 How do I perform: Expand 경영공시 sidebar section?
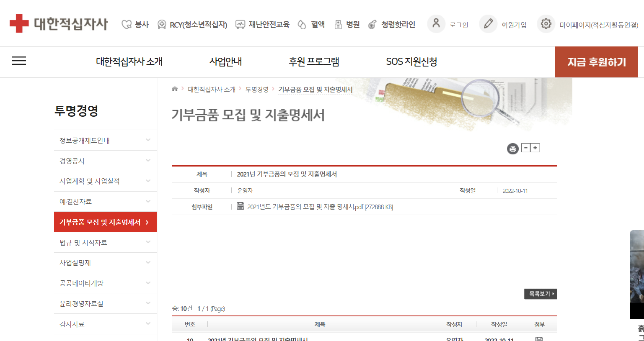click(x=148, y=161)
